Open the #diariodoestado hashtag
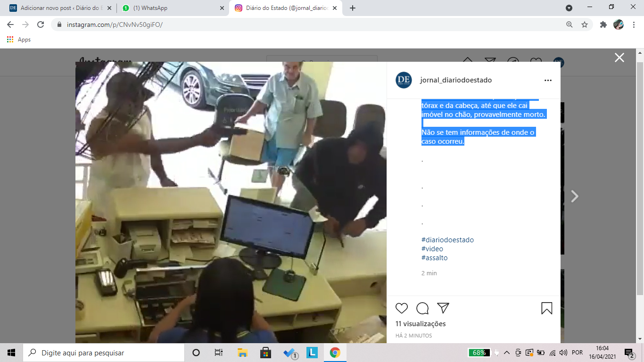The height and width of the screenshot is (362, 644). (447, 240)
